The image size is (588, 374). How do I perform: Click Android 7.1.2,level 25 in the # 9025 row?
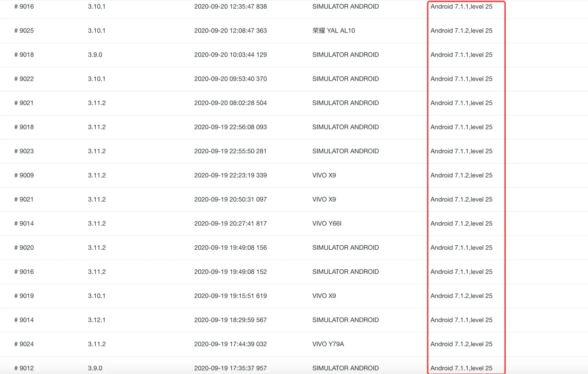pos(461,31)
